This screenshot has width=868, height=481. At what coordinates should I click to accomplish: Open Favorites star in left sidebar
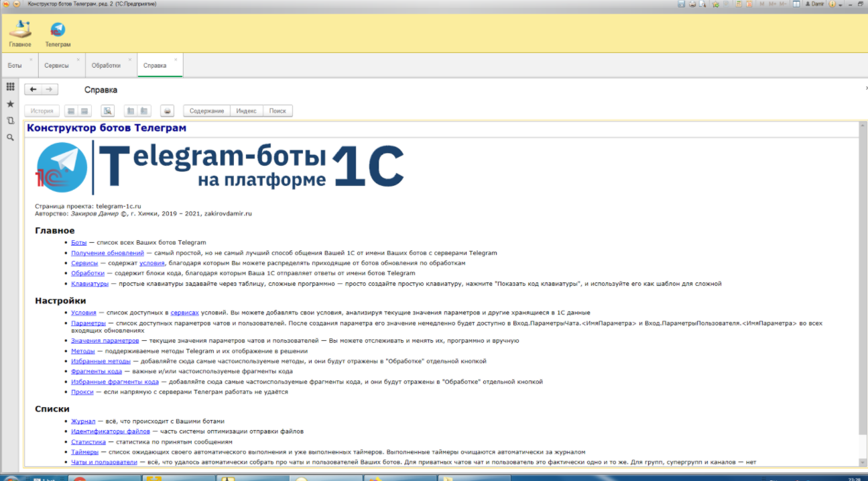click(x=10, y=104)
